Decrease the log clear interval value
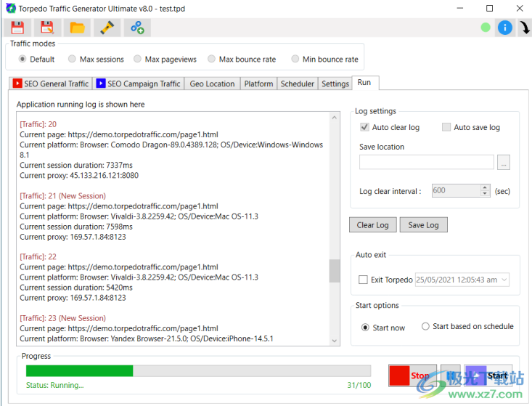Image resolution: width=532 pixels, height=406 pixels. [485, 193]
